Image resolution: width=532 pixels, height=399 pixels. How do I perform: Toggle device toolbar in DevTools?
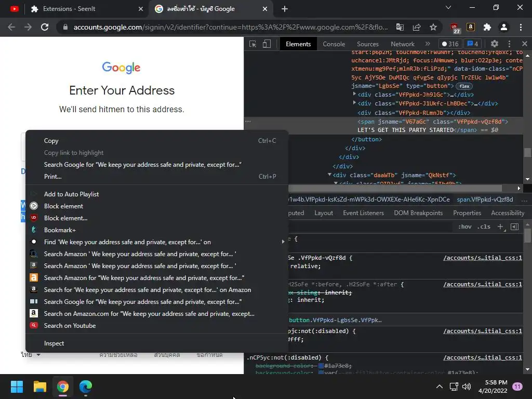[267, 44]
